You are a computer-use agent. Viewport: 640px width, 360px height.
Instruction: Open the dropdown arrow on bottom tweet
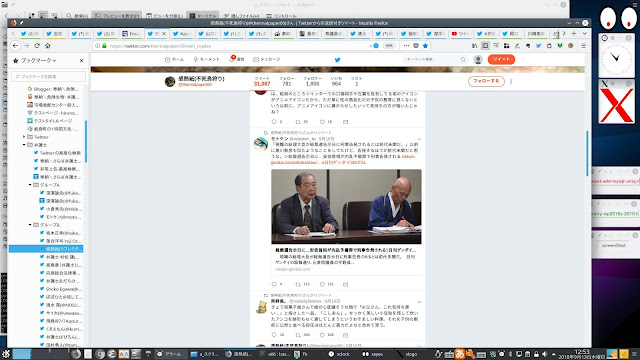[419, 302]
